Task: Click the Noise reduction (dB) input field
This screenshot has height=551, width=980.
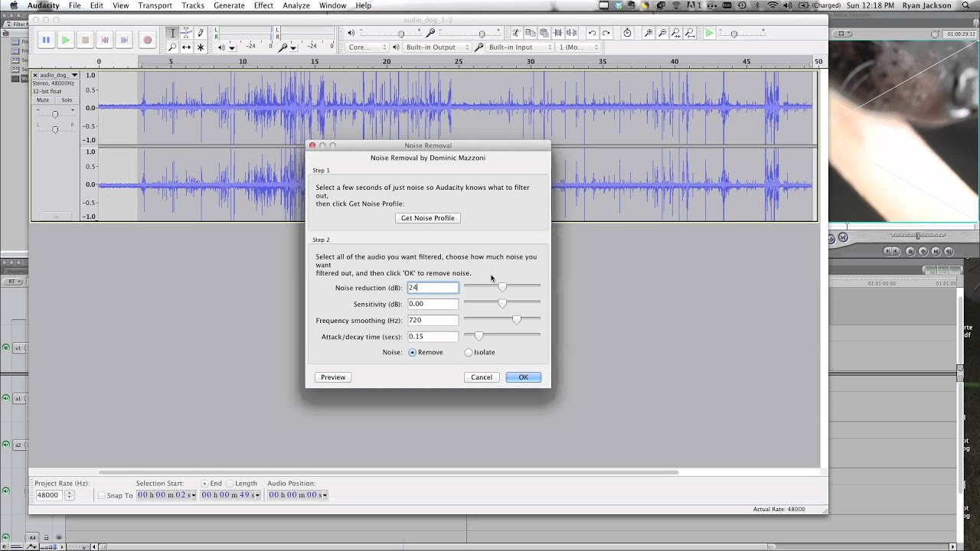Action: coord(433,288)
